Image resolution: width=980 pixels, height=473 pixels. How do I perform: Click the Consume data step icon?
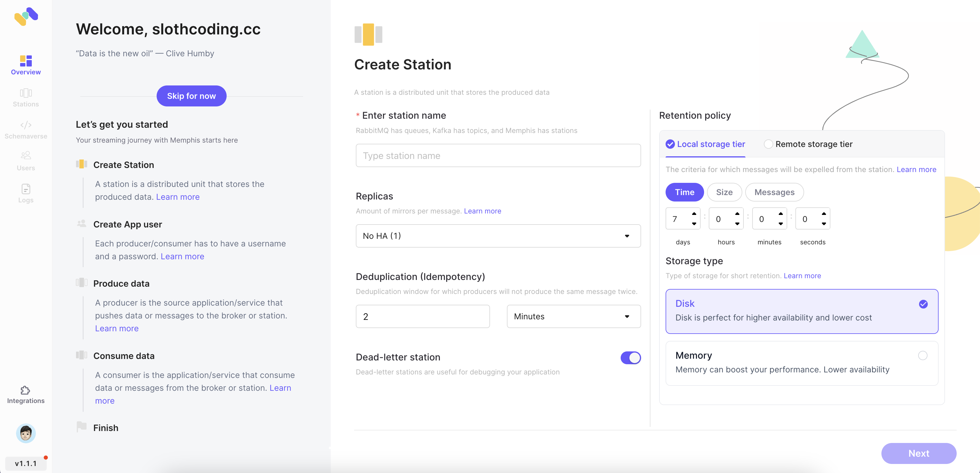click(x=81, y=355)
